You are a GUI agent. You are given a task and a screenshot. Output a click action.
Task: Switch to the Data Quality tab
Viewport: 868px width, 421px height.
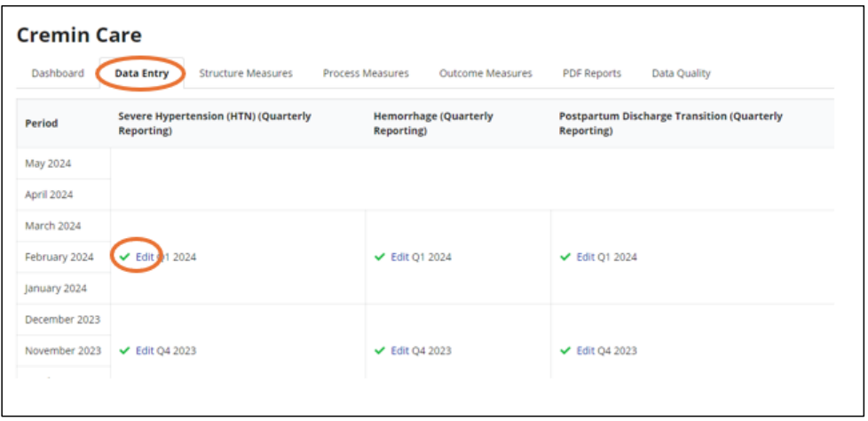tap(681, 74)
